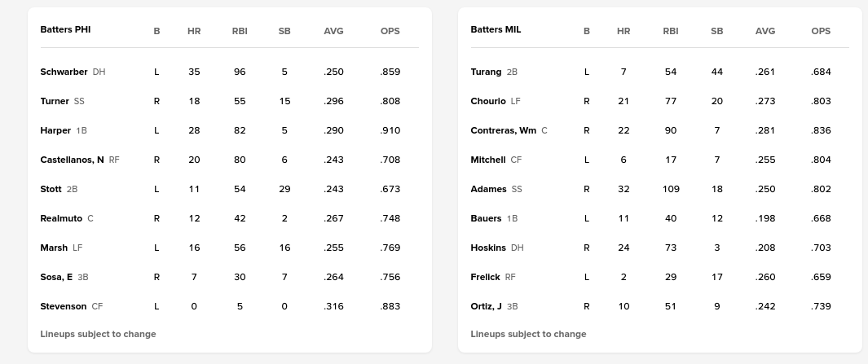Open Adames player page
This screenshot has height=364, width=868.
pos(489,189)
